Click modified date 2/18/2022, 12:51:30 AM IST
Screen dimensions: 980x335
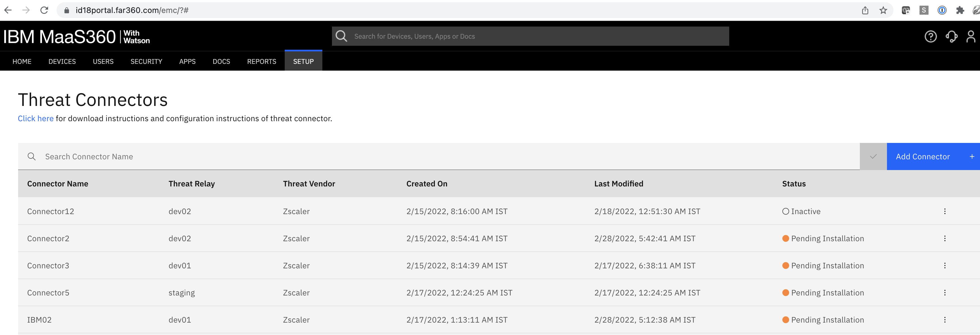[x=647, y=211]
